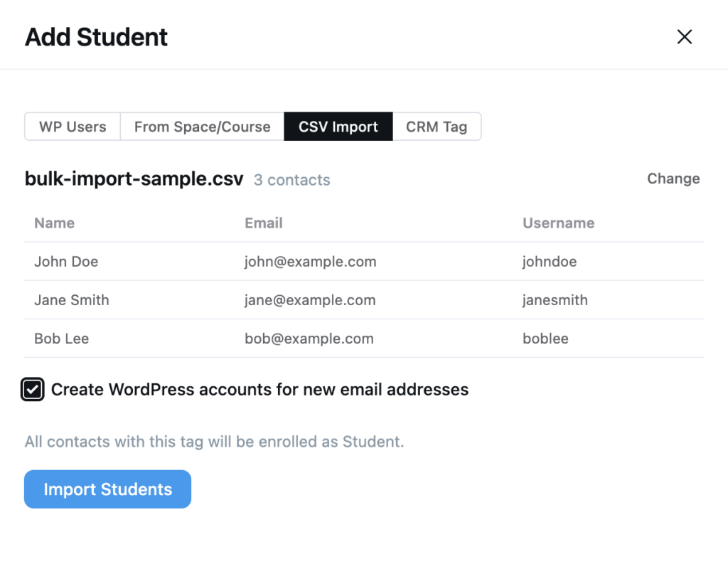Viewport: 728px width, 574px height.
Task: Click the Name column header
Action: [x=54, y=223]
